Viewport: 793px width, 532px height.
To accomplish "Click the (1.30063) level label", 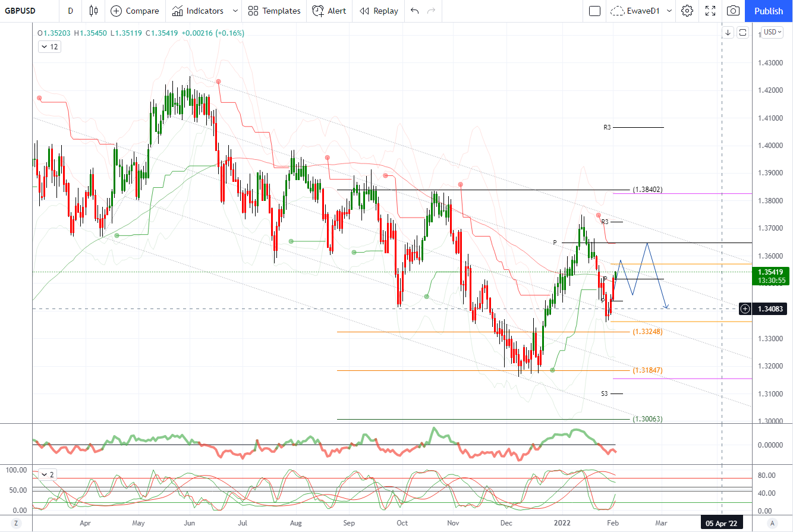I will pyautogui.click(x=647, y=419).
